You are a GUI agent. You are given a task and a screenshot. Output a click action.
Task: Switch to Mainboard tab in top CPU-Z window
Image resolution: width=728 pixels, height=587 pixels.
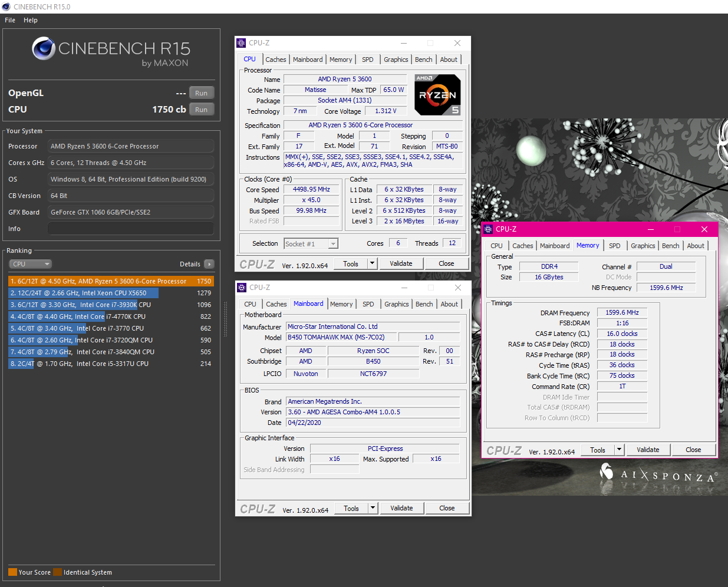pos(308,60)
